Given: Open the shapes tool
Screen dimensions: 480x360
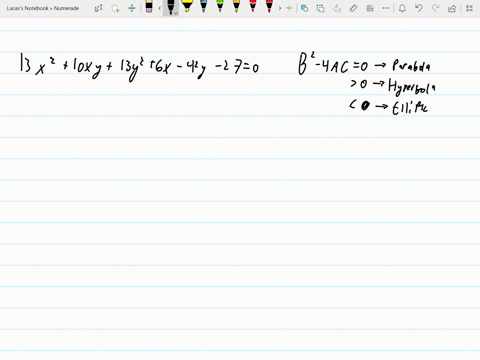Looking at the screenshot, I should [304, 8].
